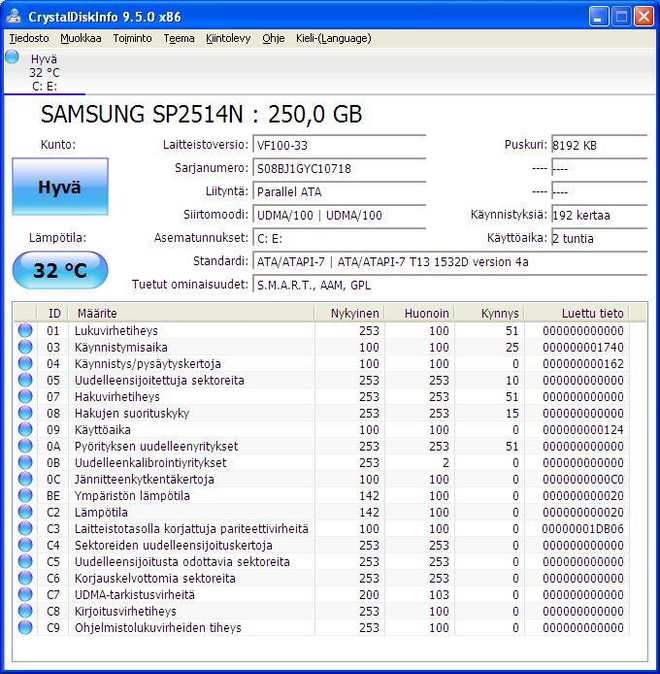
Task: Click status orb for Käynnistymisaika row
Action: [25, 347]
